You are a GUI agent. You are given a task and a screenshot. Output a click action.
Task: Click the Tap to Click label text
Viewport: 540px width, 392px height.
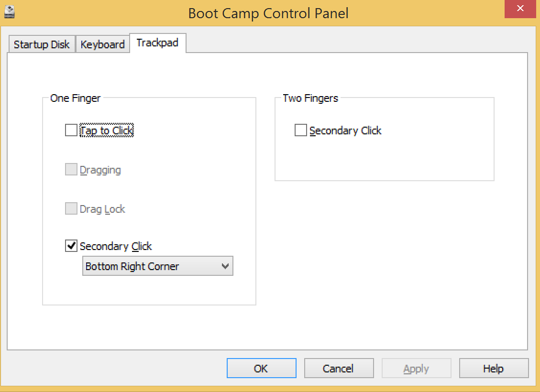coord(106,130)
